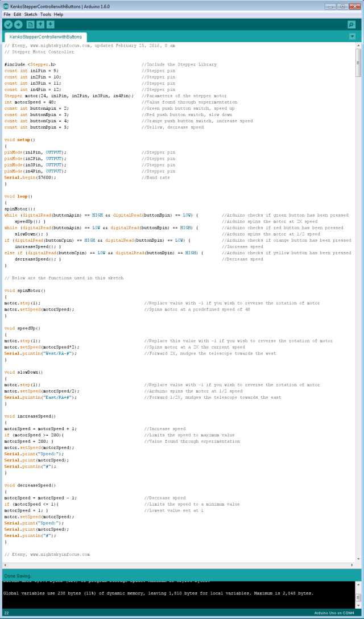The width and height of the screenshot is (364, 619).
Task: Open the Tools menu
Action: (x=45, y=14)
